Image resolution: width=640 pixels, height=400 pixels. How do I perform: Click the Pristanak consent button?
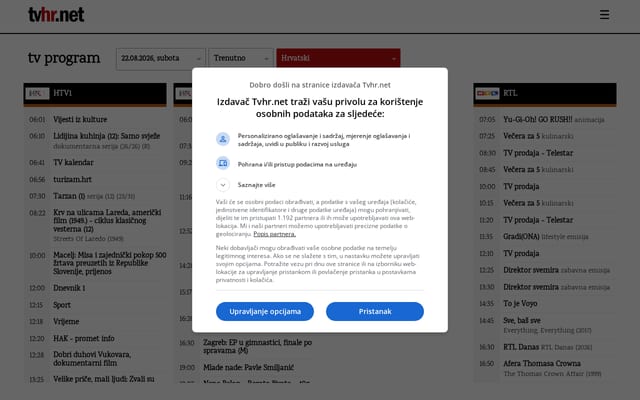tap(375, 311)
